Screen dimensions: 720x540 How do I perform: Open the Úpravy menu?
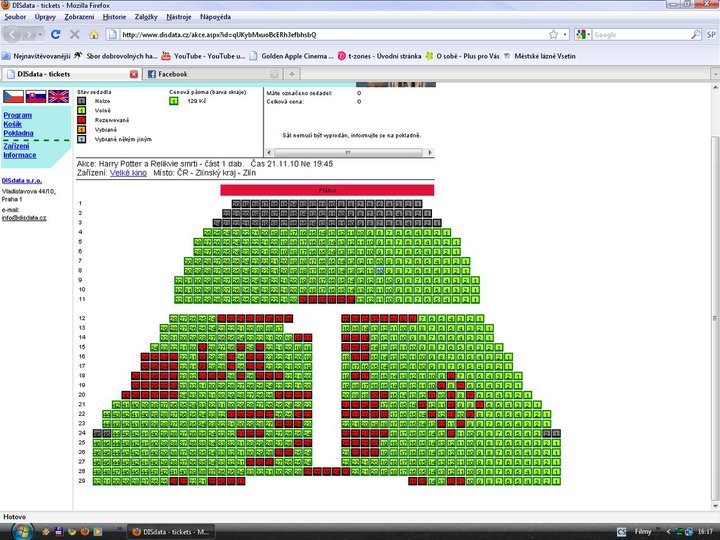45,17
